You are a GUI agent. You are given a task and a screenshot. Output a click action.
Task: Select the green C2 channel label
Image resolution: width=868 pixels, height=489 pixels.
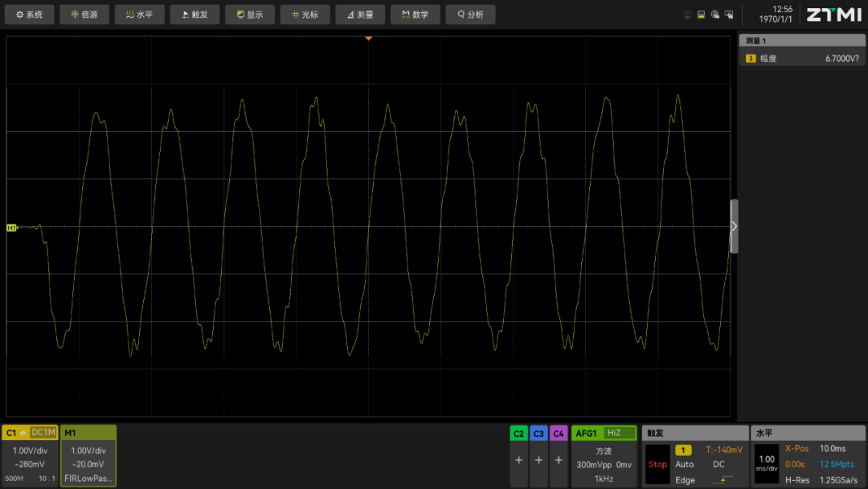518,433
